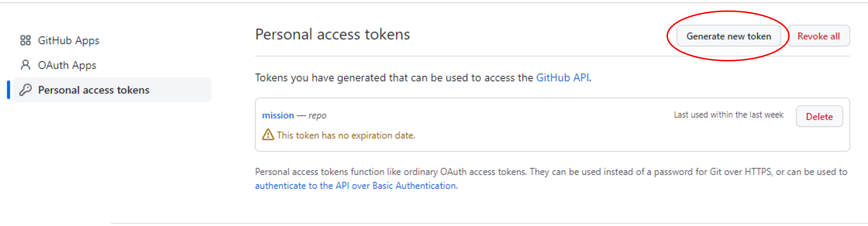Open the GitHub Apps sidebar label

68,41
